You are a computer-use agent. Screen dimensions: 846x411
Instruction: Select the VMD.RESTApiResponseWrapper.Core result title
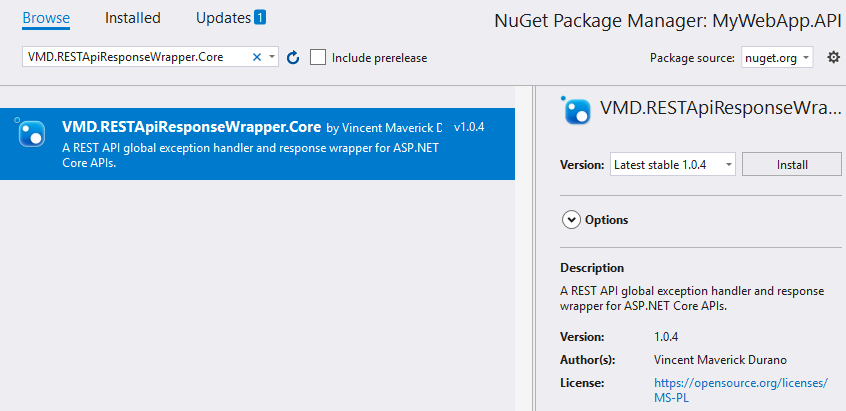[x=192, y=127]
